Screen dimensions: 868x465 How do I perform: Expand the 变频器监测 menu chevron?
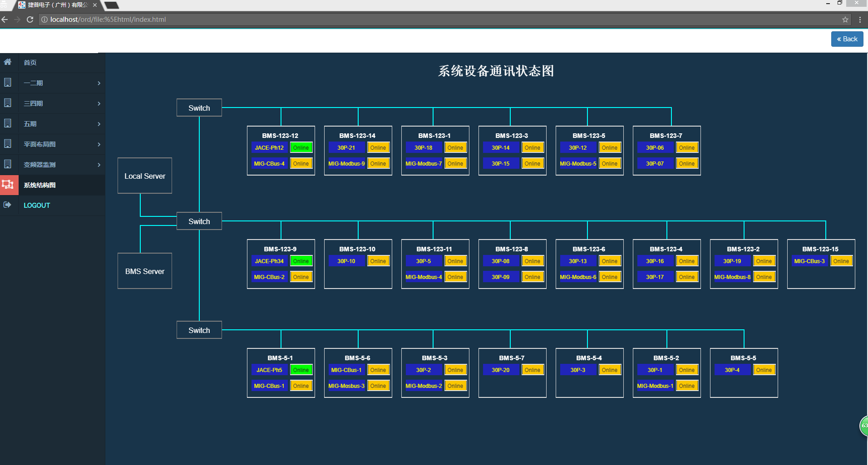[x=99, y=165]
